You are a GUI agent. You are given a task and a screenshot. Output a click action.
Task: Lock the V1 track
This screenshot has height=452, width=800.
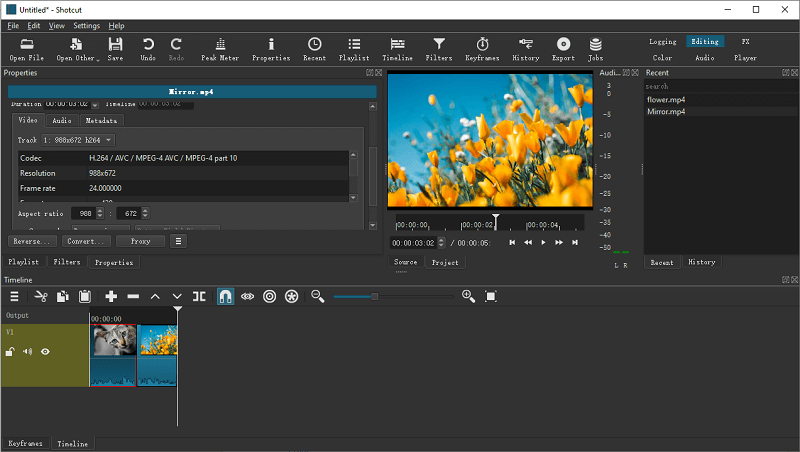point(10,352)
